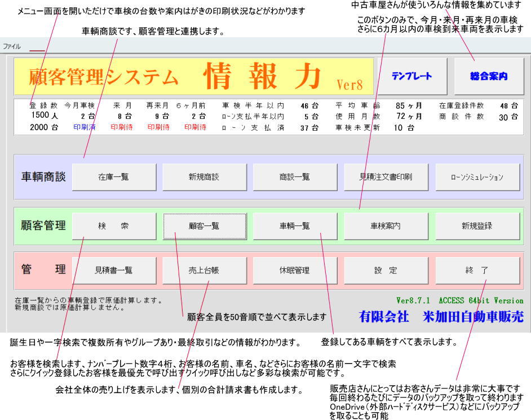The width and height of the screenshot is (531, 420).
Task: Open the 見積書一覧 estimates list
Action: [114, 271]
